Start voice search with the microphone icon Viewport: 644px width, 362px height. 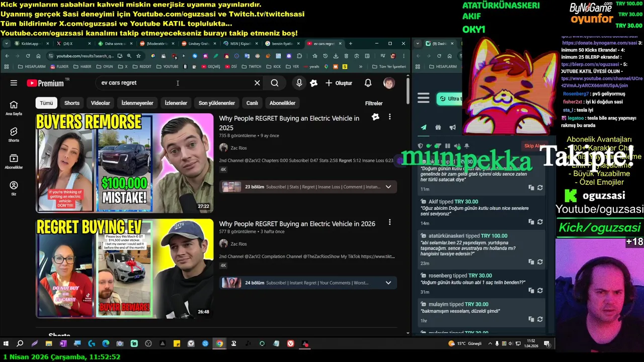click(x=299, y=83)
